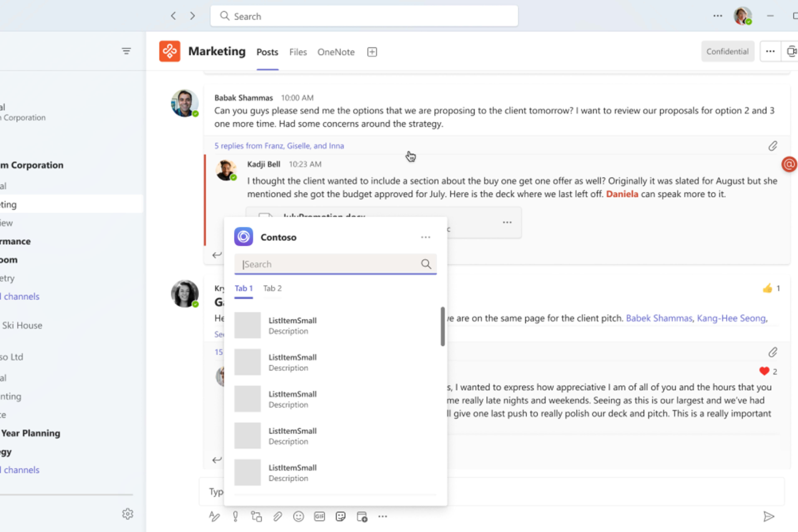The image size is (798, 532).
Task: Show more compose options ellipsis
Action: [x=383, y=516]
